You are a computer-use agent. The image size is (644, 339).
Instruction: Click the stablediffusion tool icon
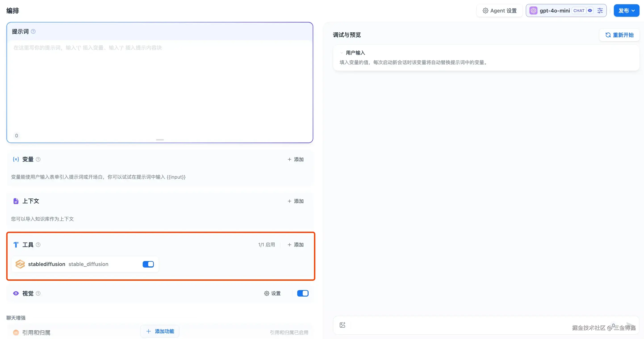pyautogui.click(x=20, y=264)
